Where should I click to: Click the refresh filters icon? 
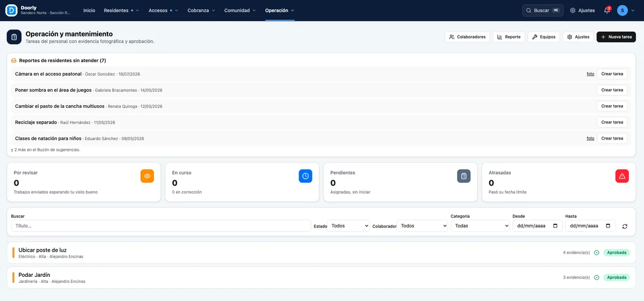(x=625, y=226)
